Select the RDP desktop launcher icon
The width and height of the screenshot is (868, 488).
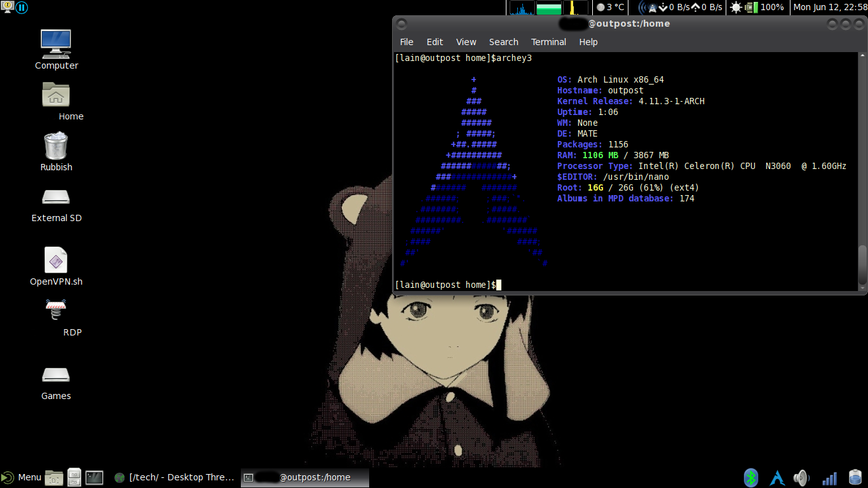point(56,311)
